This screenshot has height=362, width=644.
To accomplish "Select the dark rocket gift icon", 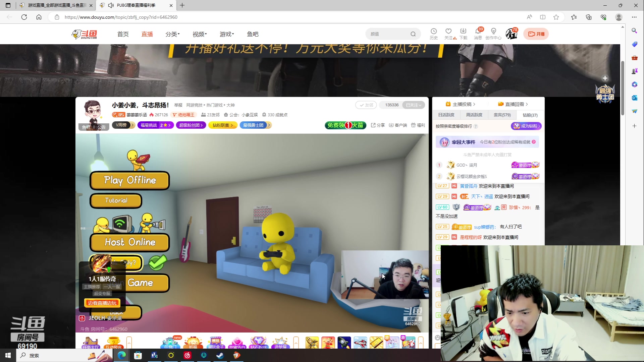I will (344, 343).
